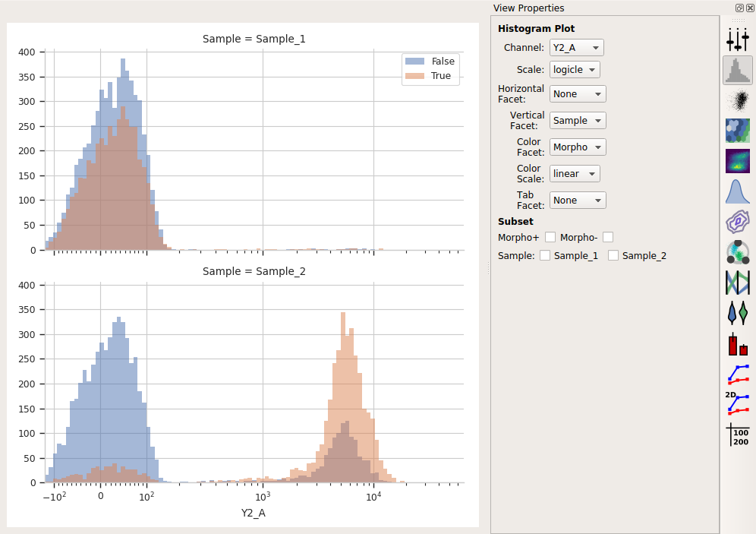The height and width of the screenshot is (534, 756).
Task: Open the 1D kernel density plot icon
Action: tap(737, 191)
